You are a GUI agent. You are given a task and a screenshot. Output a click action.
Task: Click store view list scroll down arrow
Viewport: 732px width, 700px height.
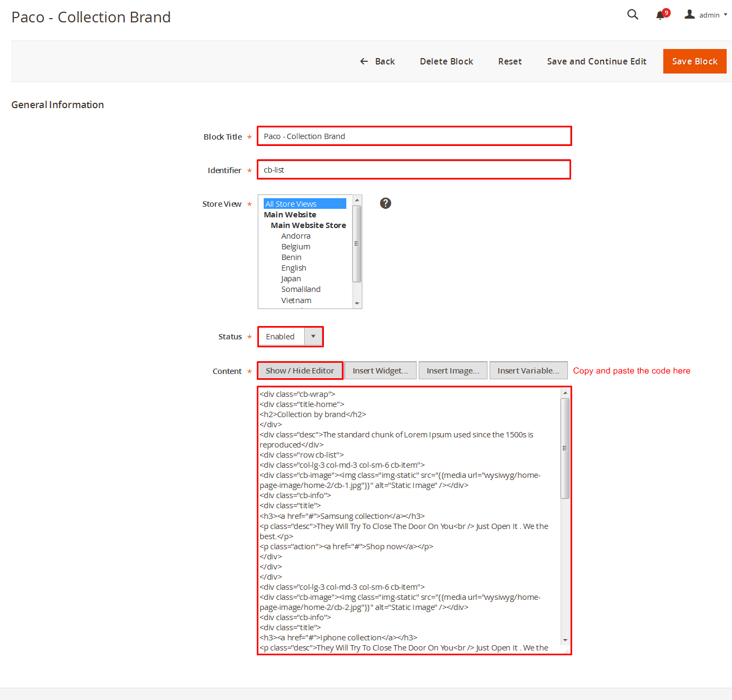357,304
